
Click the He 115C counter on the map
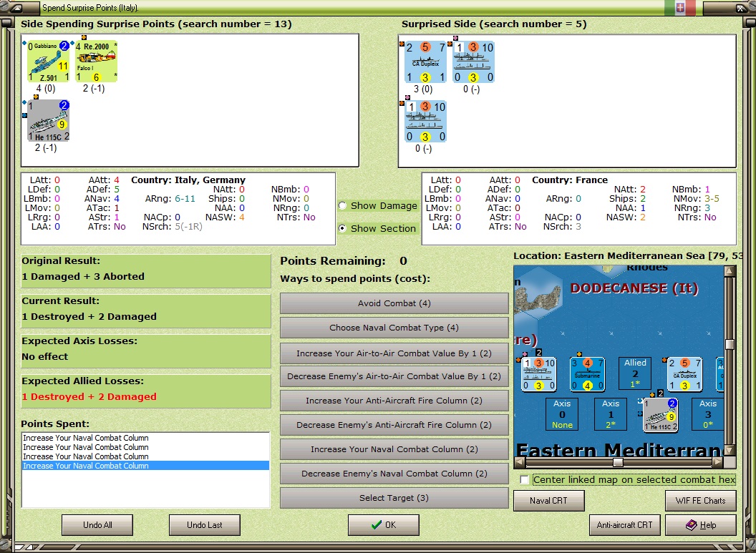[x=661, y=415]
